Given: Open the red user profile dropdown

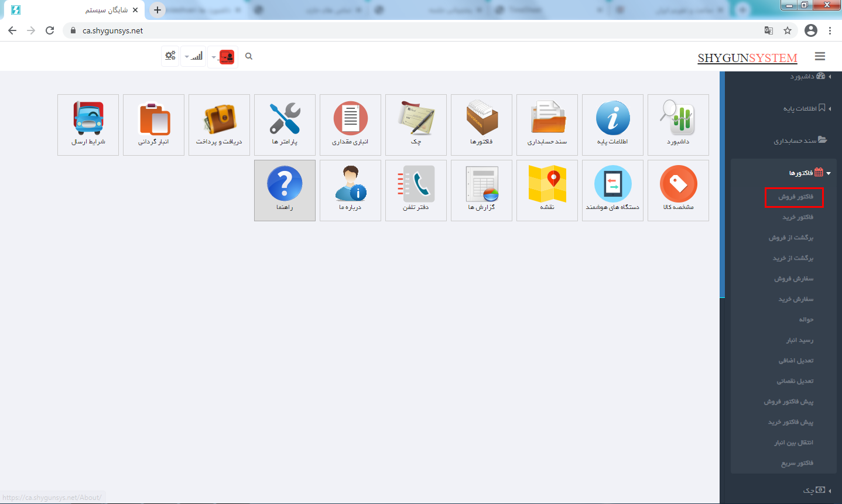Looking at the screenshot, I should tap(223, 57).
